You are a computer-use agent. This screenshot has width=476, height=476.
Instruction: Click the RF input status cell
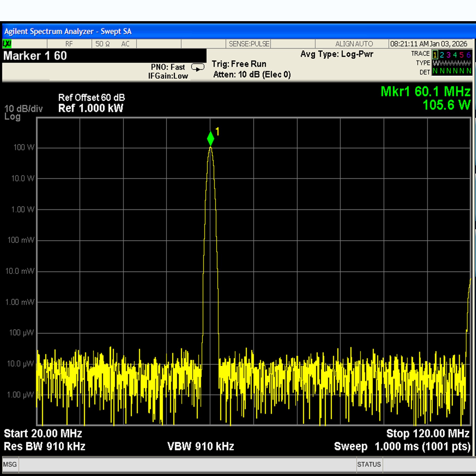pos(69,44)
